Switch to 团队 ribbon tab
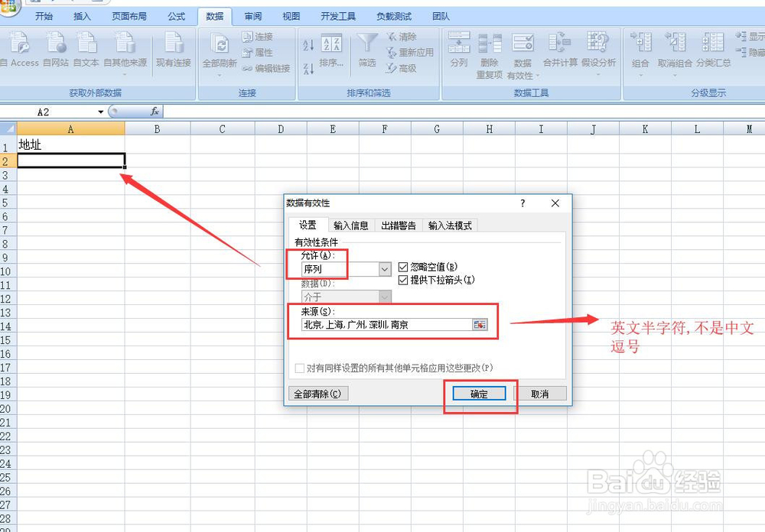The image size is (765, 532). (441, 17)
